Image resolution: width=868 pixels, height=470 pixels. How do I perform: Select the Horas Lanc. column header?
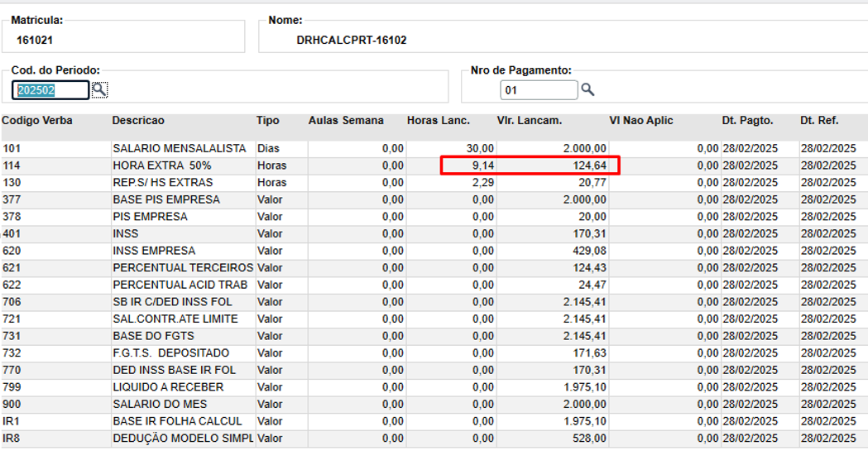click(439, 121)
